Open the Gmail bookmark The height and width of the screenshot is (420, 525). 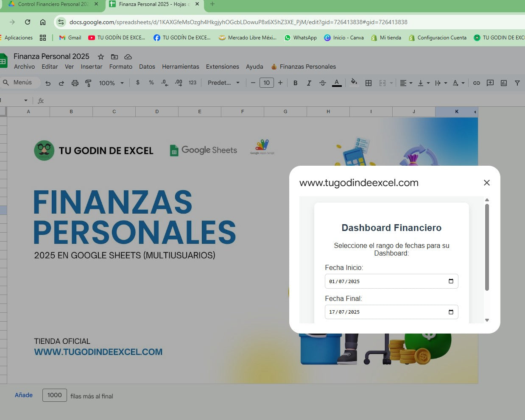coord(70,38)
